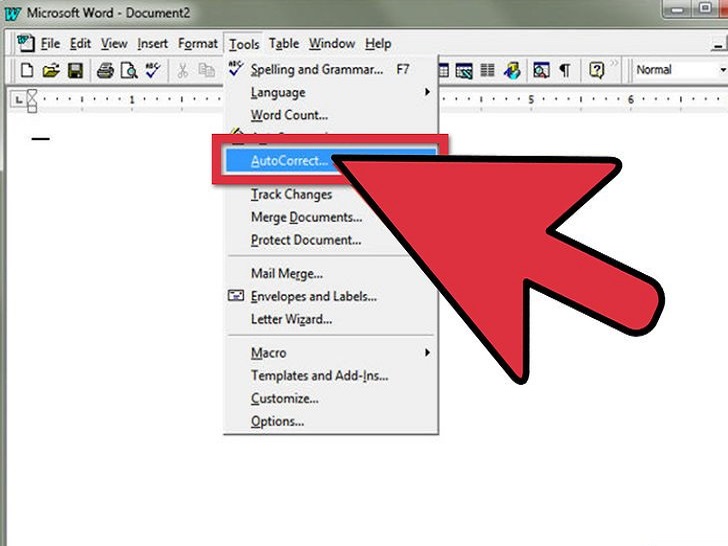Image resolution: width=728 pixels, height=546 pixels.
Task: Expand the More Buttons toolbar chevron
Action: point(614,63)
